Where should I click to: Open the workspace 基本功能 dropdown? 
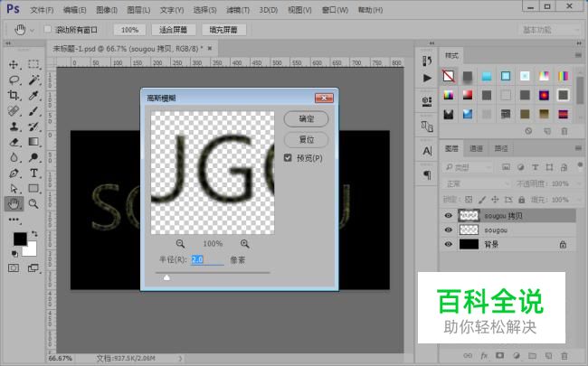[550, 30]
